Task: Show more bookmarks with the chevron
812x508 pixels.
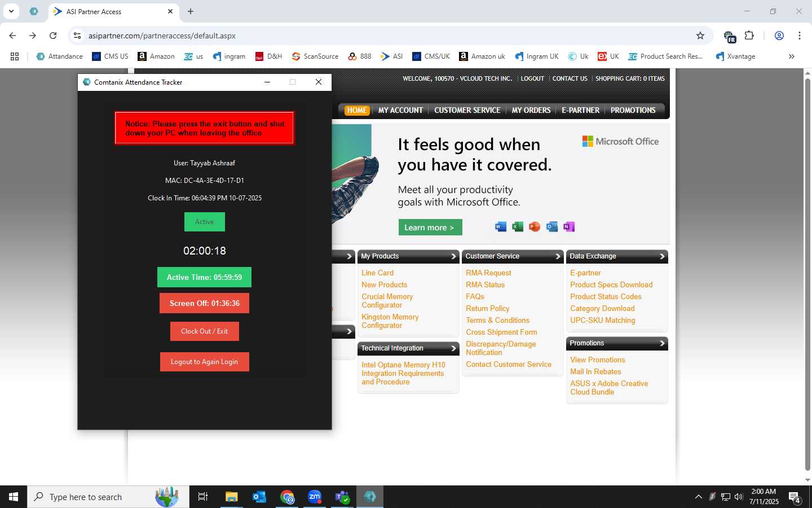Action: [792, 56]
